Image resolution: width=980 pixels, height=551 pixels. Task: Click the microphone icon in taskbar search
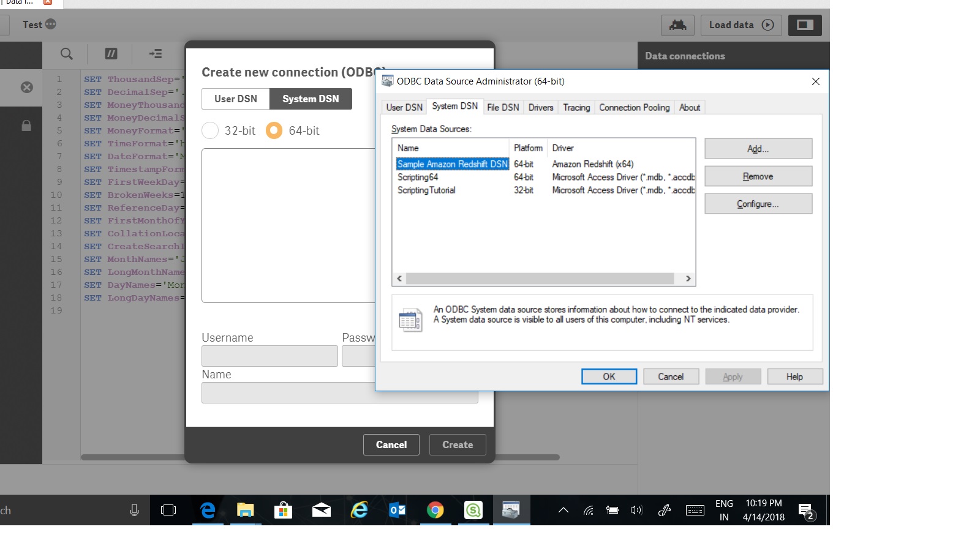coord(134,510)
